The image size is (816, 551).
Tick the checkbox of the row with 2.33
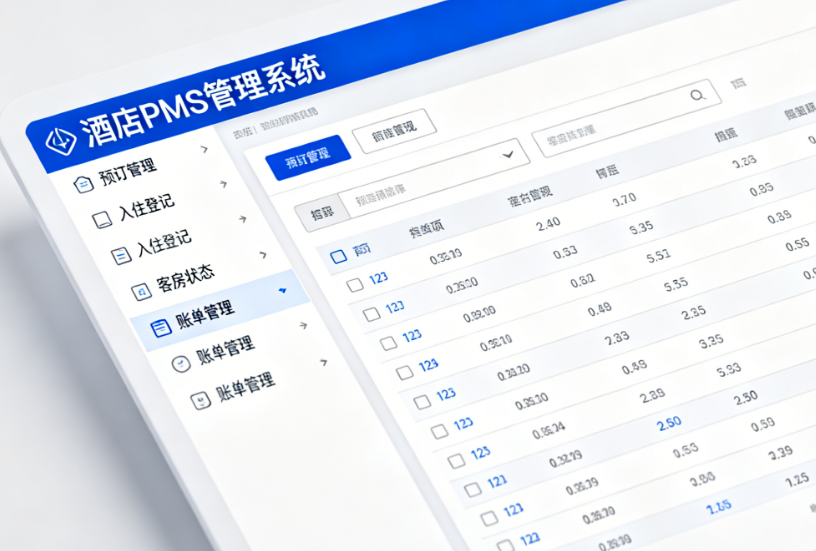(422, 401)
